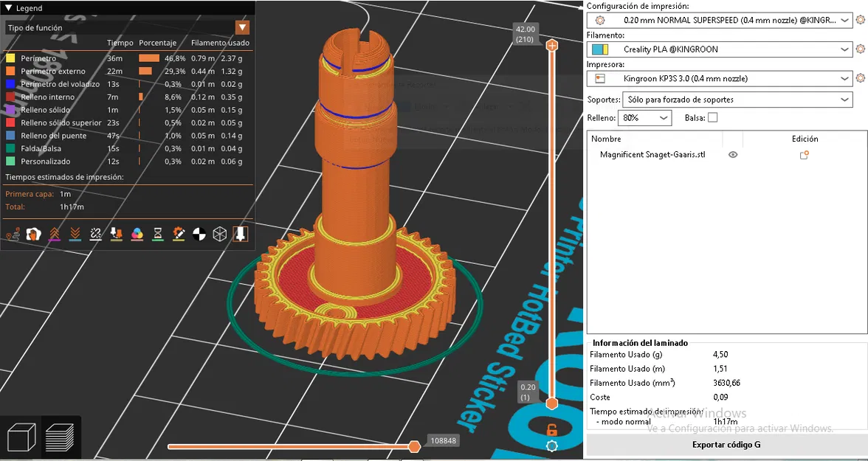Image resolution: width=868 pixels, height=461 pixels.
Task: Click Primera capa time 1m
Action: (65, 194)
